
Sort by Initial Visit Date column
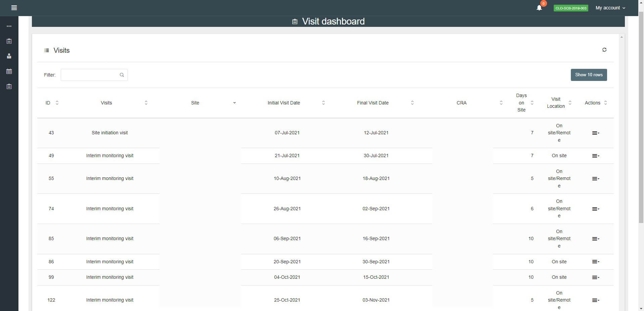tap(324, 103)
